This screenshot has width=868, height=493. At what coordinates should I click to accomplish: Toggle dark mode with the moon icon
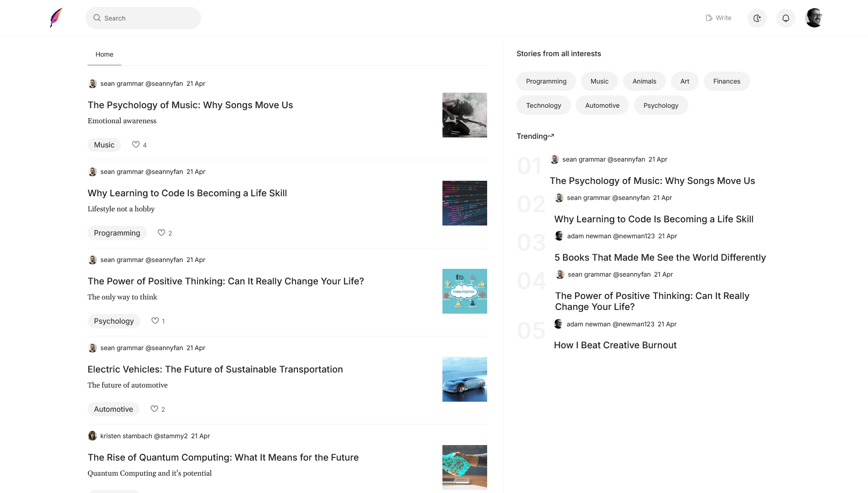757,18
